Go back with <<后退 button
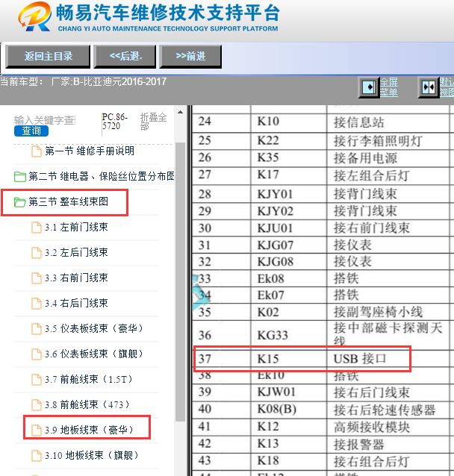 pyautogui.click(x=125, y=57)
